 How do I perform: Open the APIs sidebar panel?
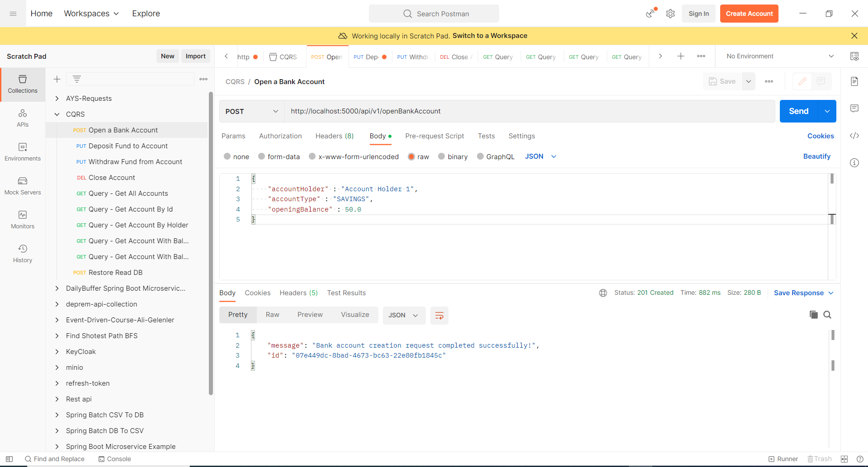click(x=23, y=118)
